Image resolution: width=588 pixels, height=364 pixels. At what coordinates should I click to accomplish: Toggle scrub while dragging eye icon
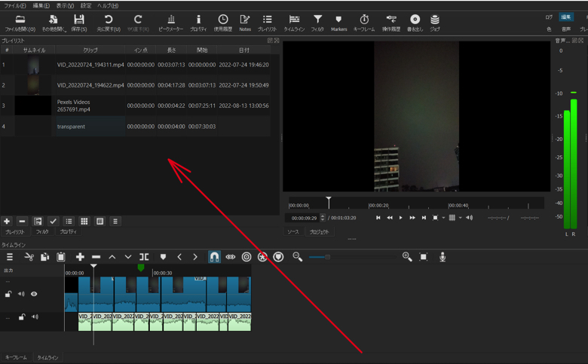231,257
